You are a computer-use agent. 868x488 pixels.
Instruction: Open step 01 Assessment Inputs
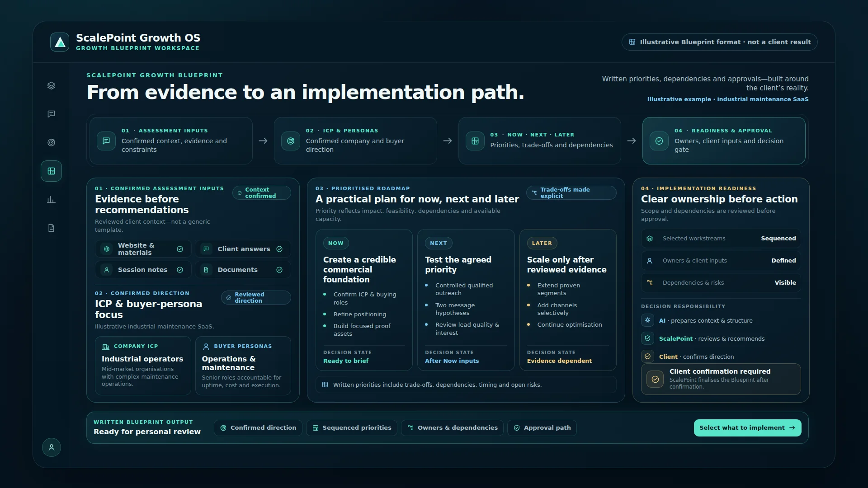(x=171, y=141)
